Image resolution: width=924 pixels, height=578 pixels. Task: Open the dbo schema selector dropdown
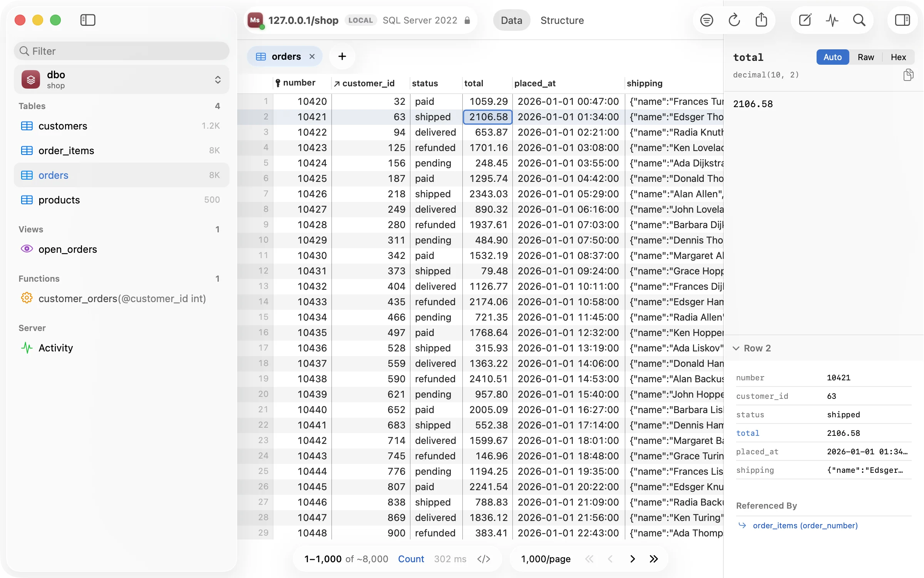pyautogui.click(x=122, y=79)
